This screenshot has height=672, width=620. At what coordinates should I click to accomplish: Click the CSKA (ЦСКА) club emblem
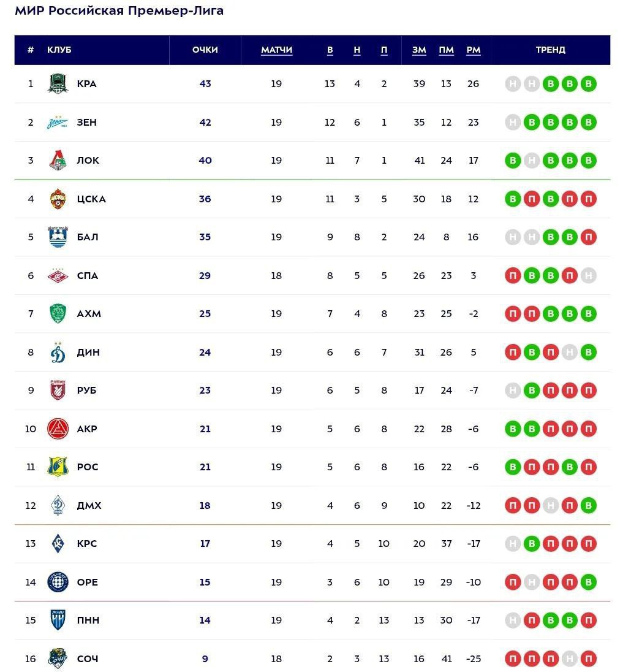(58, 199)
